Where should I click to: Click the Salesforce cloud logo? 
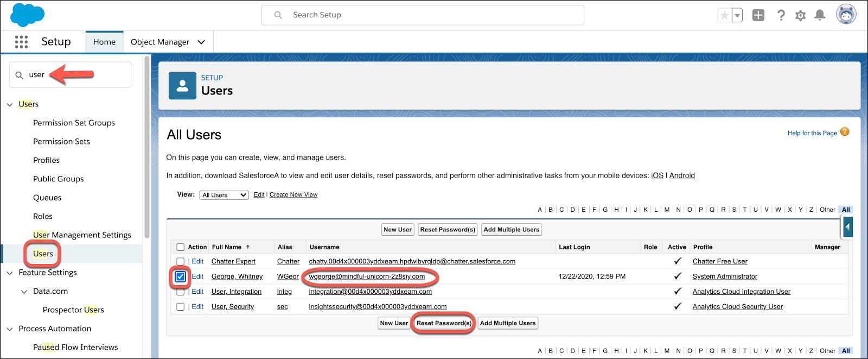[27, 15]
